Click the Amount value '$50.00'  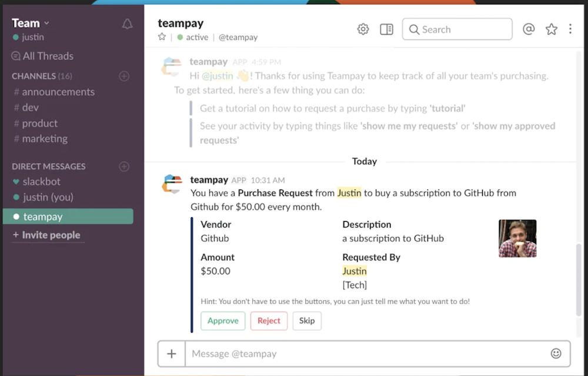click(216, 271)
